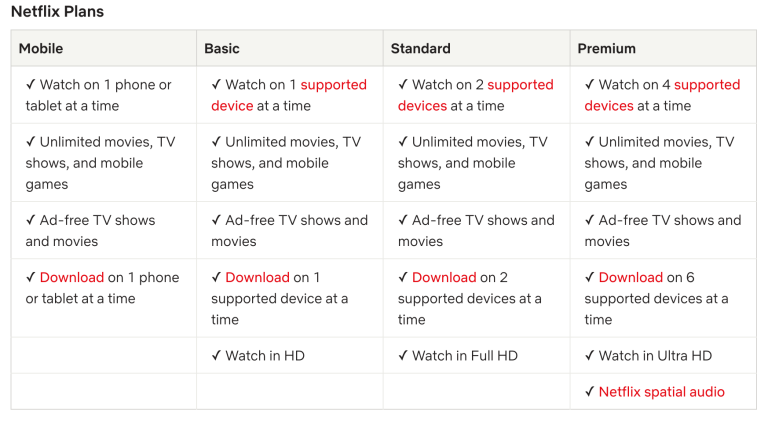Select the Premium column header
This screenshot has height=426, width=768.
606,48
